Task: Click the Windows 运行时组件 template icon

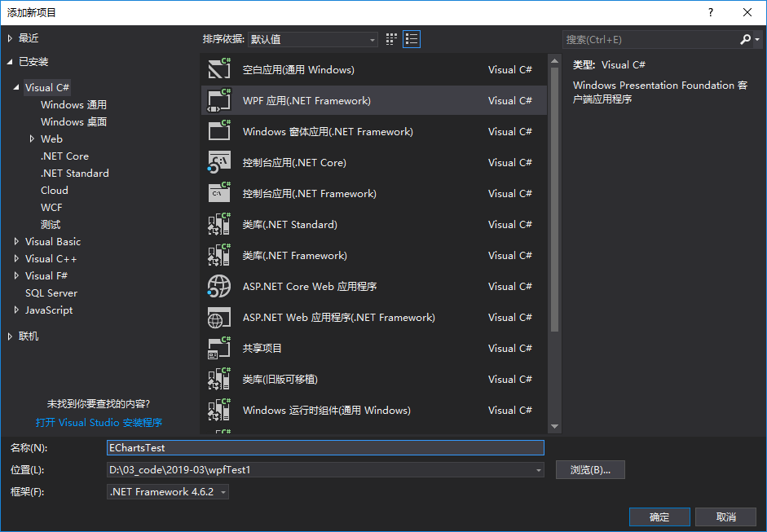Action: coord(219,410)
